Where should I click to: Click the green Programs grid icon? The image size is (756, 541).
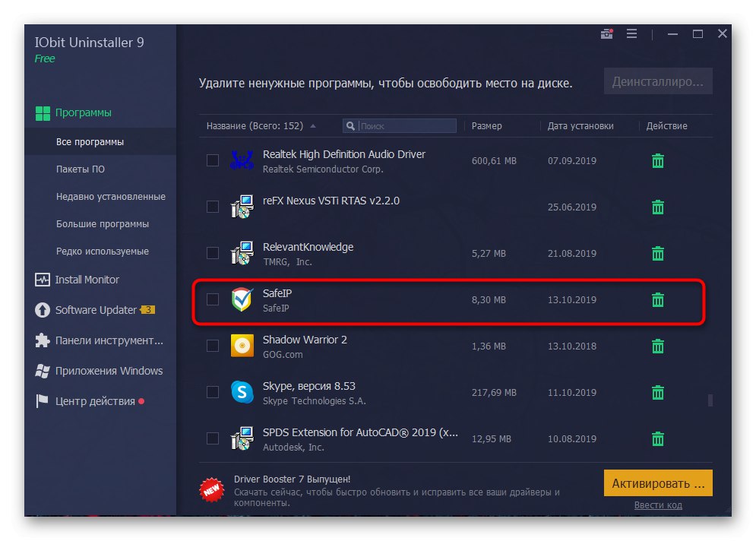pos(43,113)
